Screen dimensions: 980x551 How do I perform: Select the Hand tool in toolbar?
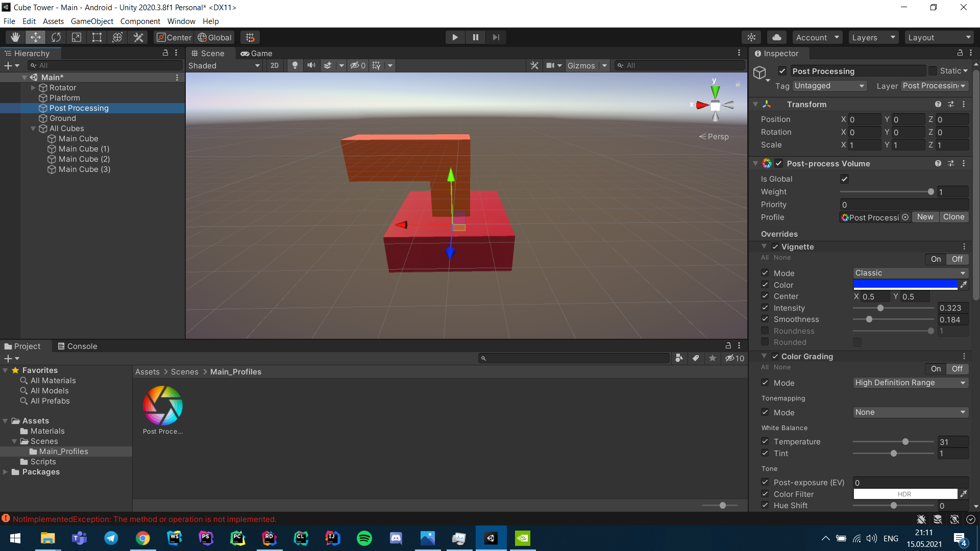(x=15, y=37)
